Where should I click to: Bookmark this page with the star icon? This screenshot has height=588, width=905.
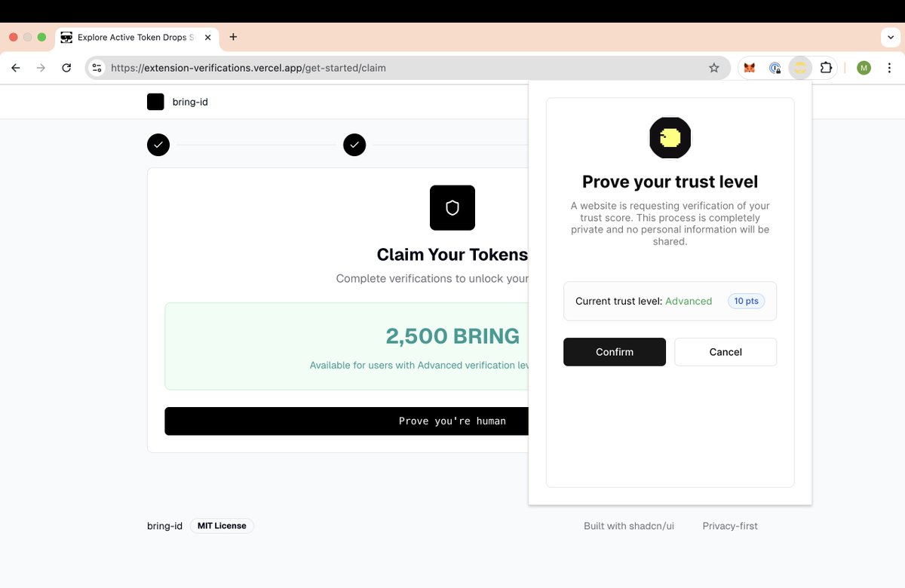[714, 68]
